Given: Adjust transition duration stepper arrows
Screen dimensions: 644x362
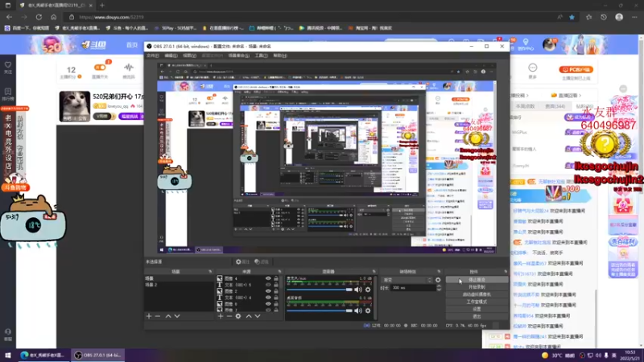Looking at the screenshot, I should [x=439, y=288].
